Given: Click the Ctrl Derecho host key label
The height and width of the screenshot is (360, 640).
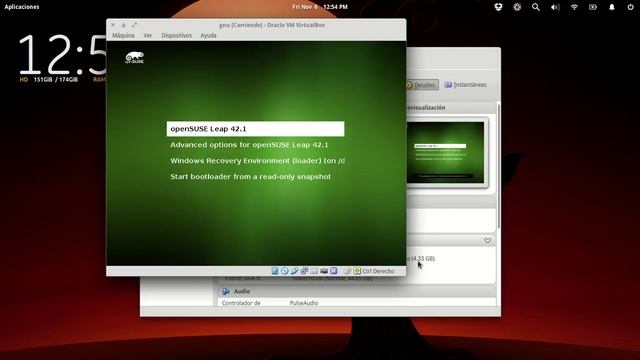Looking at the screenshot, I should pyautogui.click(x=378, y=271).
